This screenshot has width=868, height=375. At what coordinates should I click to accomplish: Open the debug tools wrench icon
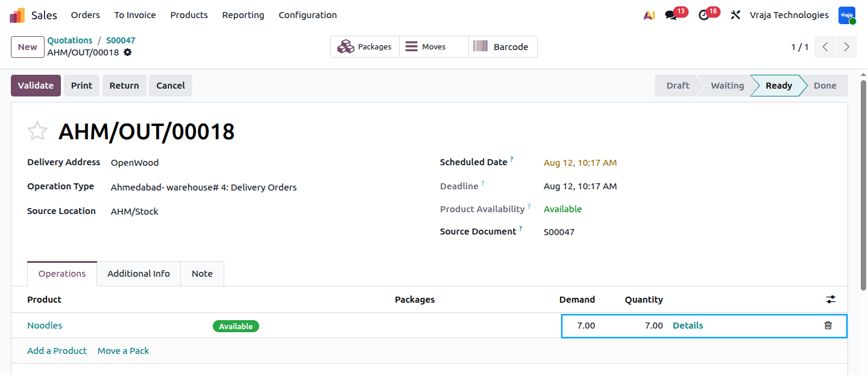click(735, 15)
